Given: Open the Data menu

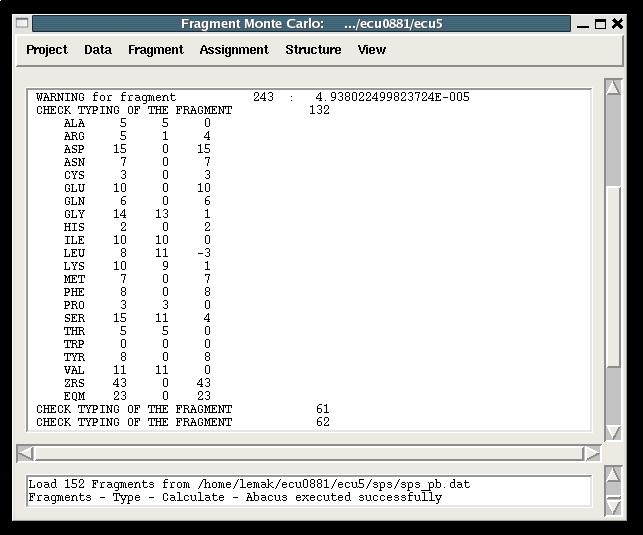Looking at the screenshot, I should pyautogui.click(x=98, y=50).
